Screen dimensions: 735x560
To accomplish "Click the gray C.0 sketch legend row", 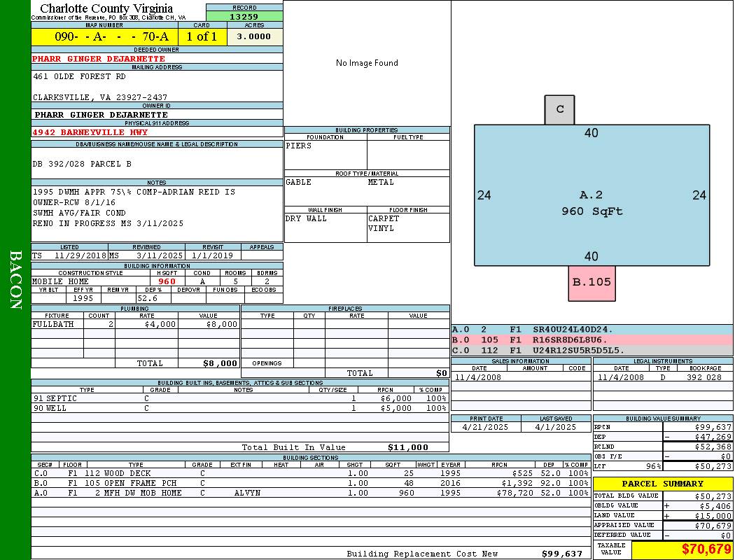I will coord(591,350).
